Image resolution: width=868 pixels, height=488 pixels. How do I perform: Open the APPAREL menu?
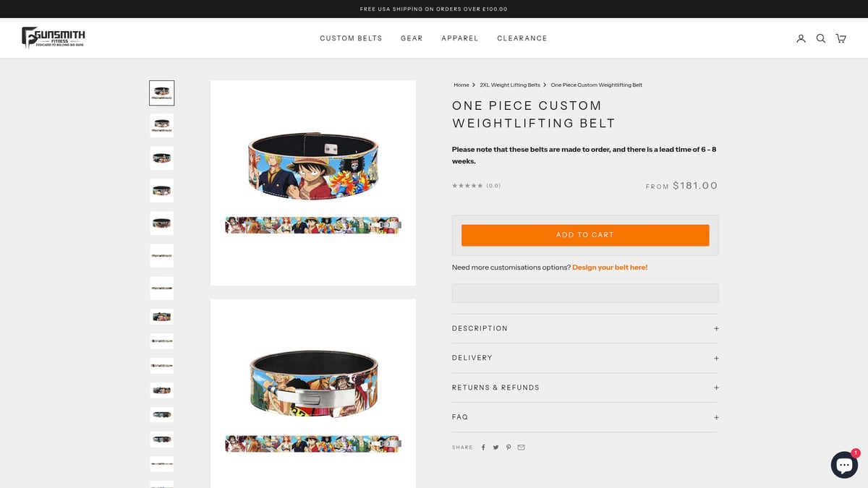coord(460,38)
